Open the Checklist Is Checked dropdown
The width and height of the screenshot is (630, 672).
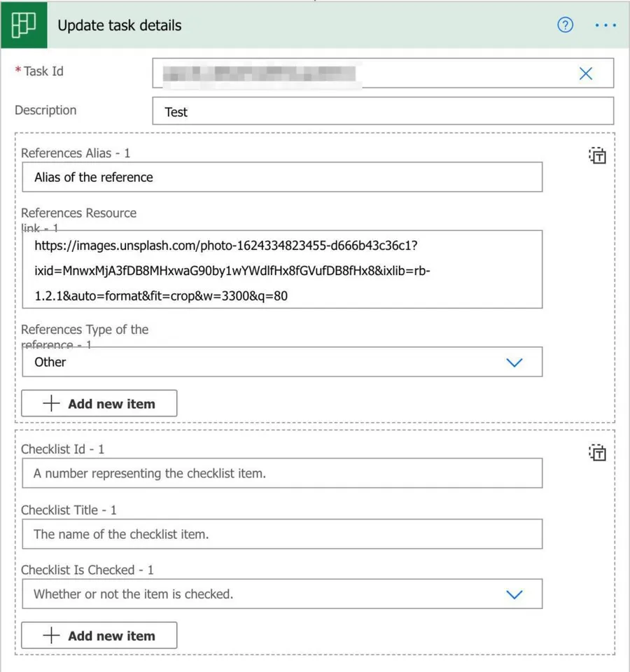281,594
